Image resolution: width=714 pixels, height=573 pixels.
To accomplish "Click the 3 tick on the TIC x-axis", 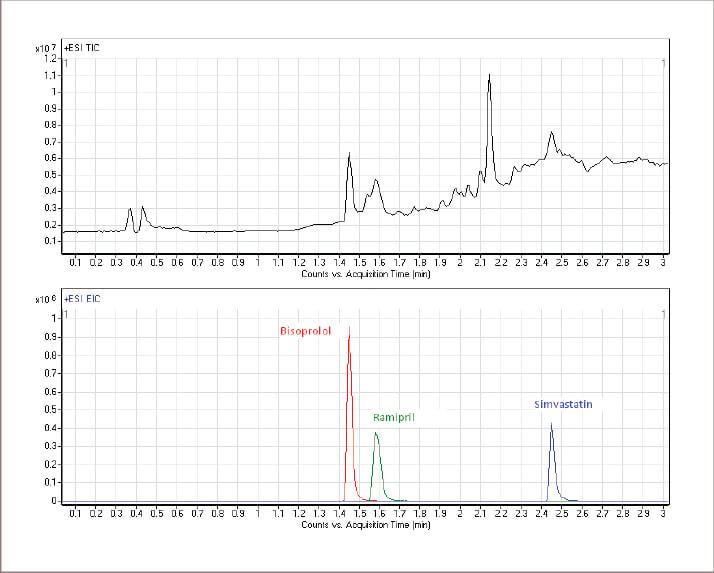I will click(663, 263).
